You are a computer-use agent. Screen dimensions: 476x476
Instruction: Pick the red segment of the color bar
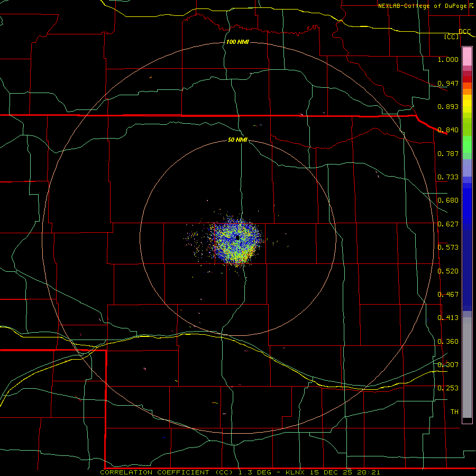point(467,79)
